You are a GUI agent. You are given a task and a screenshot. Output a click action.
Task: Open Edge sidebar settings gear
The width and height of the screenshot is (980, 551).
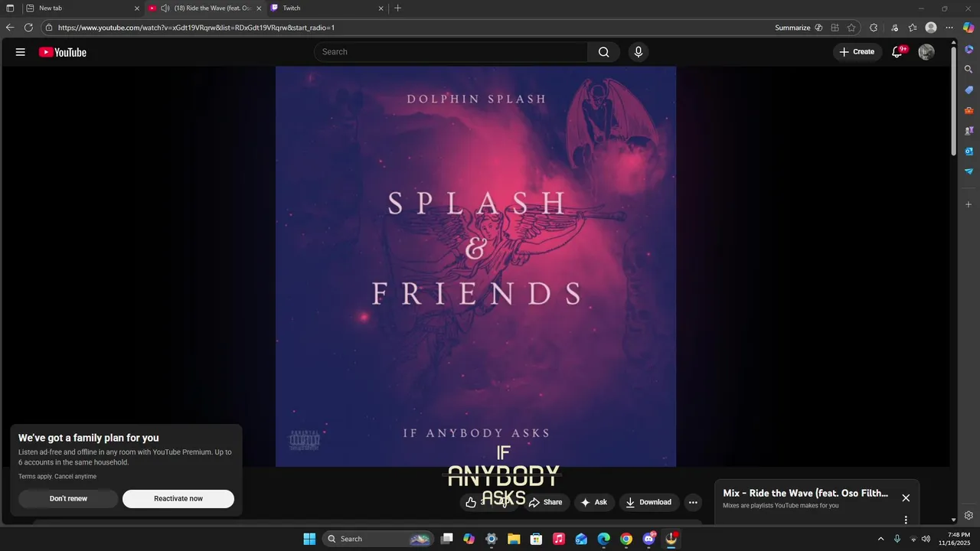point(969,515)
